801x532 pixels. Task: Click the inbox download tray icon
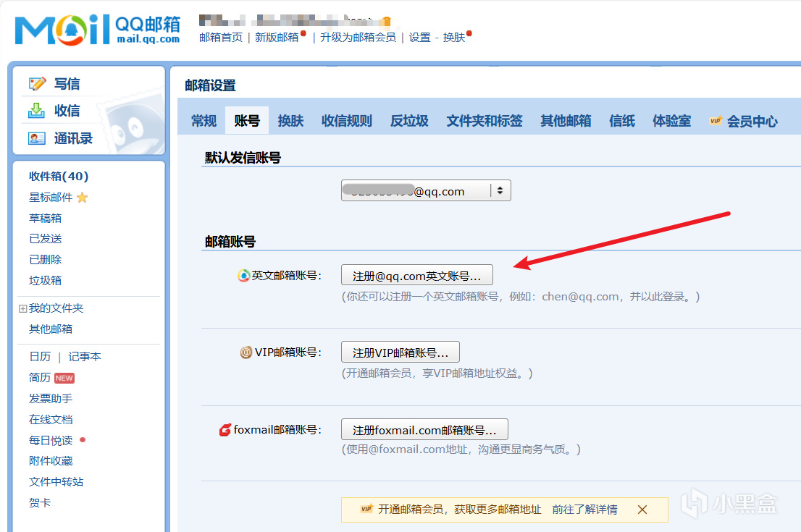[36, 110]
